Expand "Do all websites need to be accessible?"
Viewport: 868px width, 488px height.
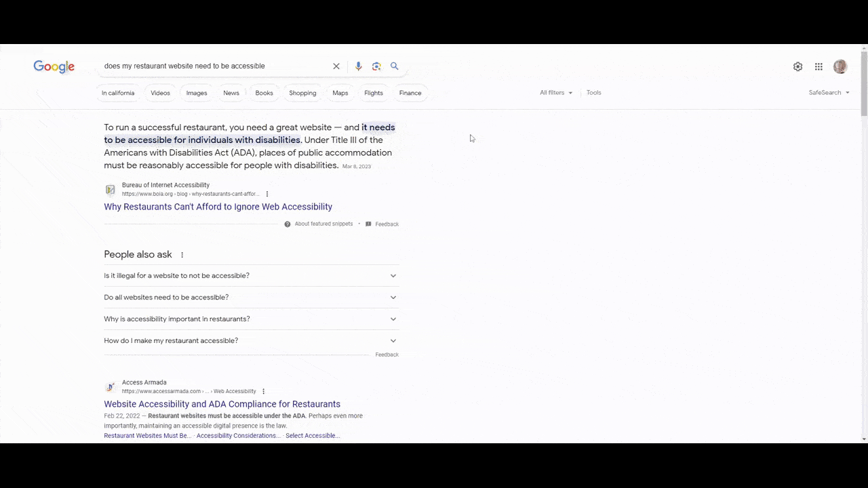click(x=251, y=298)
